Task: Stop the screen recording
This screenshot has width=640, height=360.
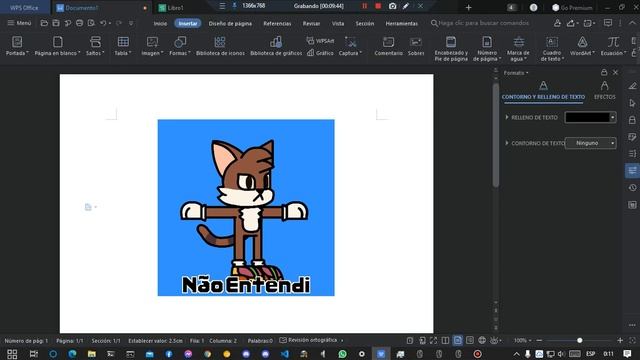Action: 378,6
